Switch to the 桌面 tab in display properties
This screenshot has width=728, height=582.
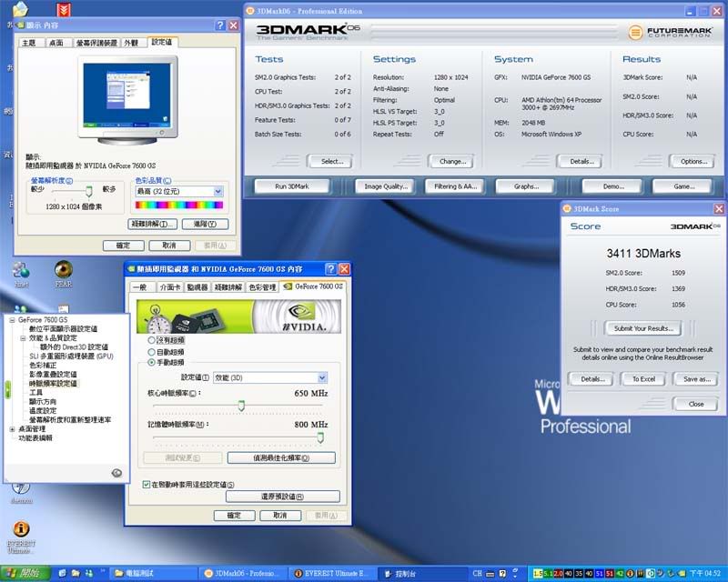pos(56,43)
